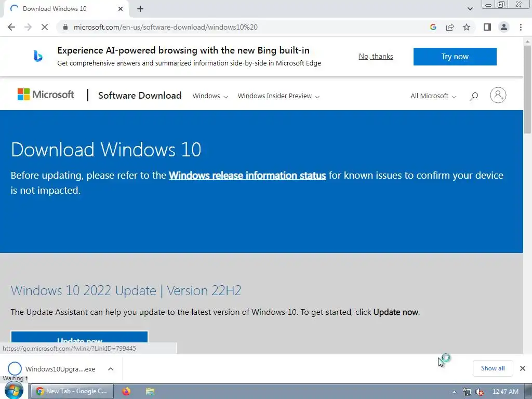Open Chrome three-dot menu
The height and width of the screenshot is (399, 532).
[521, 27]
